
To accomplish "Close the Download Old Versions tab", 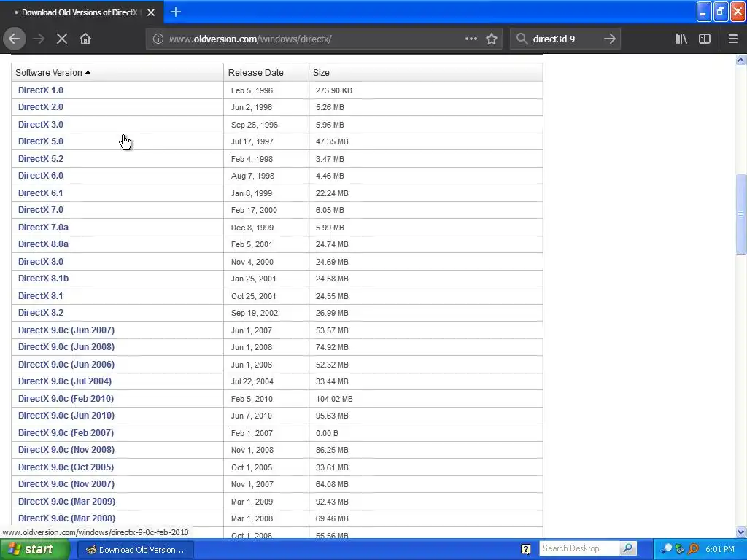I will pos(151,12).
